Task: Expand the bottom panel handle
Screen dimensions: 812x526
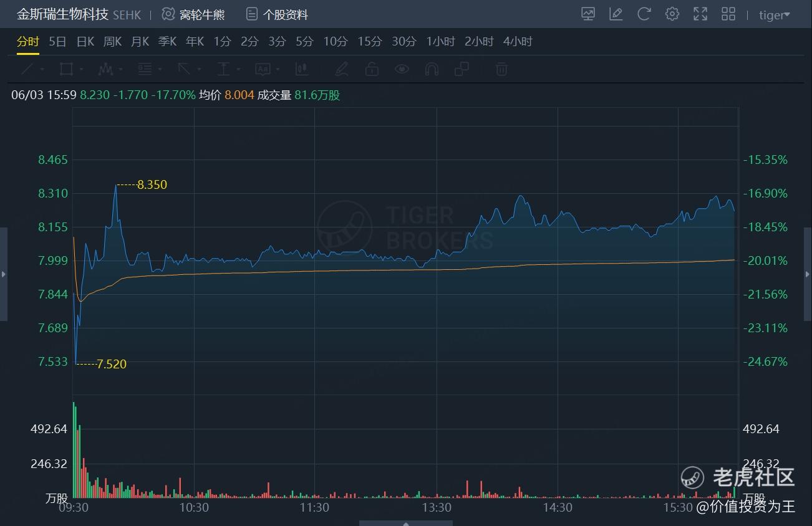Action: (x=406, y=524)
